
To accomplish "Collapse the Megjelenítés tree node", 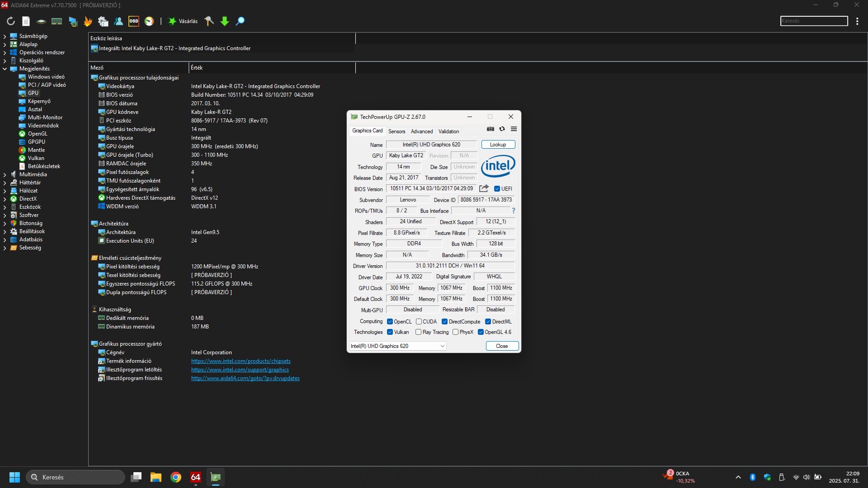I will pos(5,69).
